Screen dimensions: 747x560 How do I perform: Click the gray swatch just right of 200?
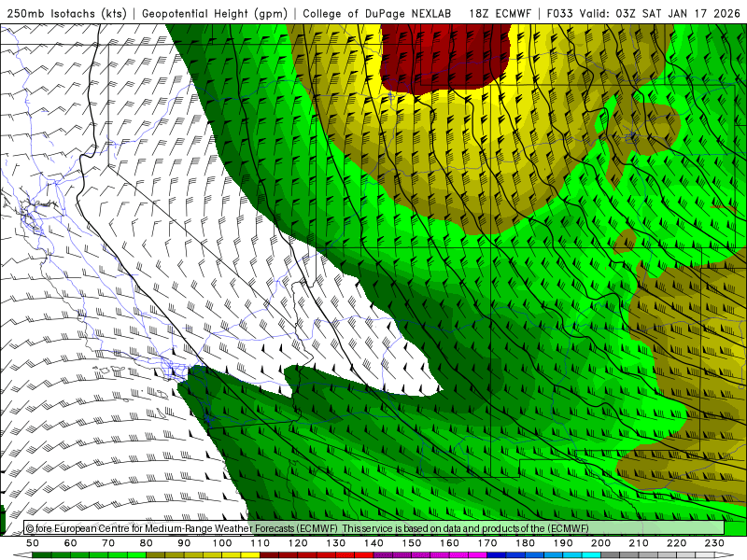pyautogui.click(x=611, y=555)
